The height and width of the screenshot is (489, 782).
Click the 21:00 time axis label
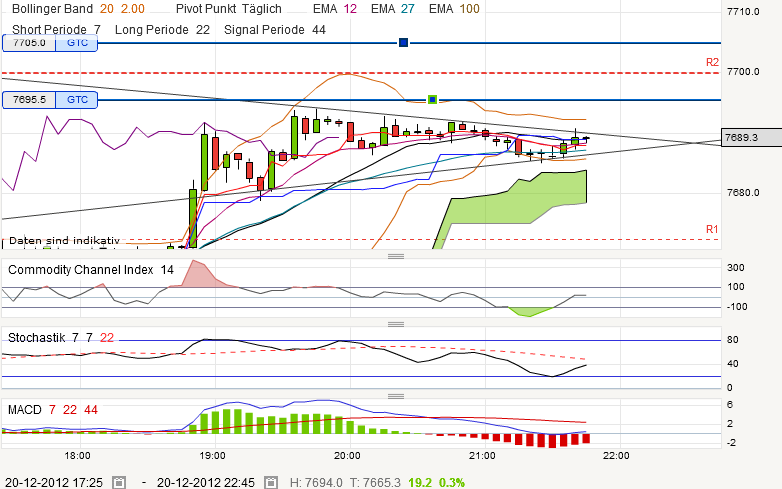482,456
